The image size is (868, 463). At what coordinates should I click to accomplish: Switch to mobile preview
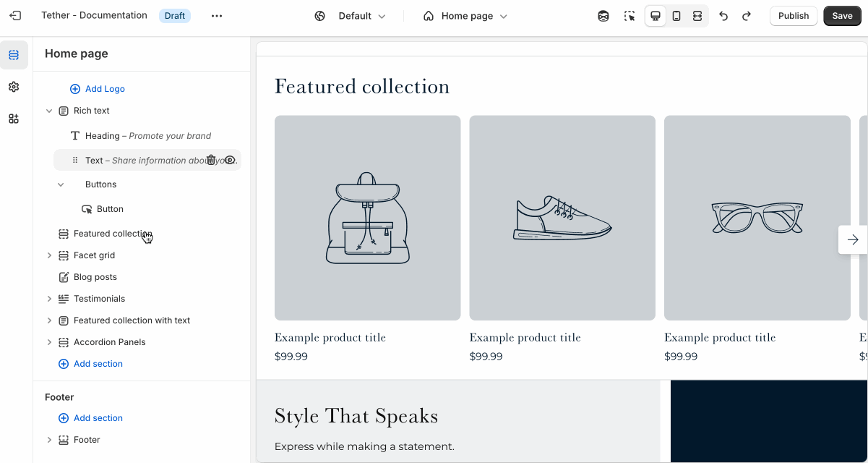pos(676,16)
